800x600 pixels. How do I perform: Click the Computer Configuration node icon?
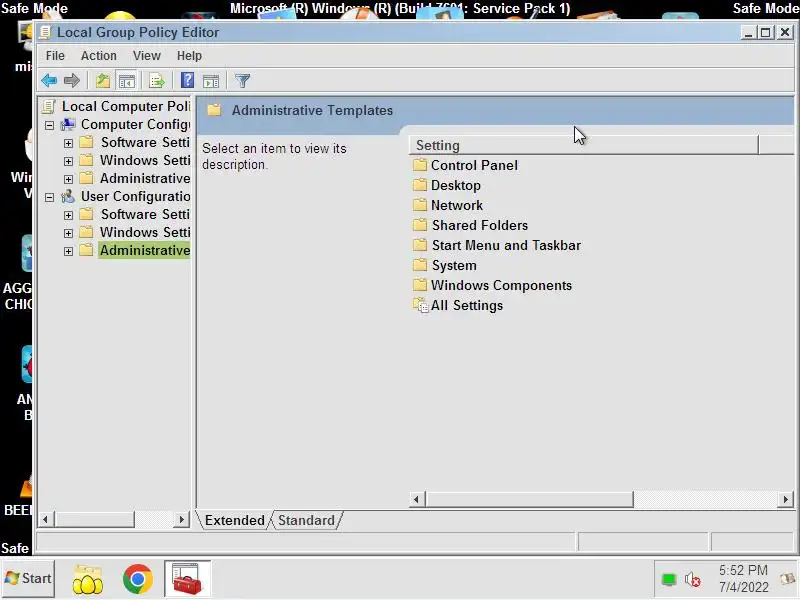(68, 124)
